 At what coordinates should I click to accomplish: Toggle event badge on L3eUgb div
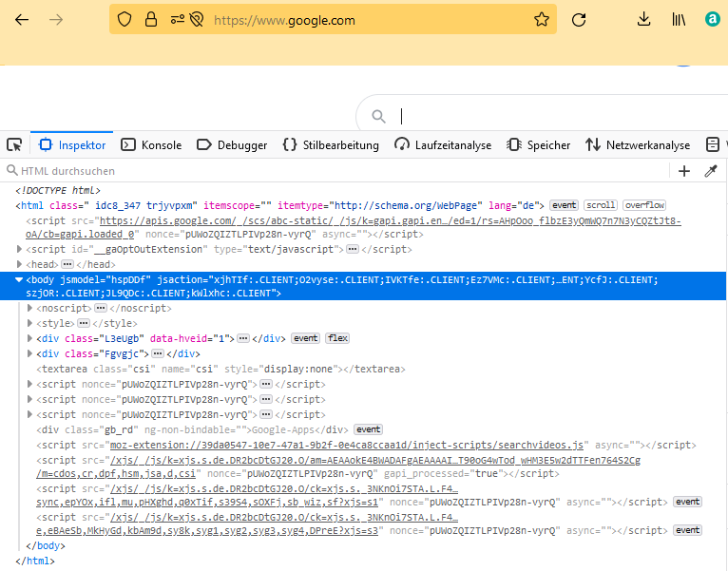(305, 338)
